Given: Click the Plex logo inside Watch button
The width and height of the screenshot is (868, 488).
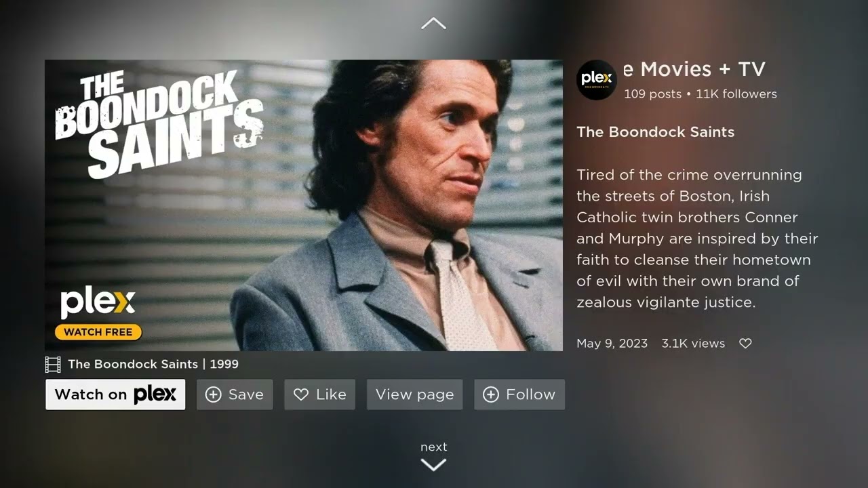Looking at the screenshot, I should (155, 394).
